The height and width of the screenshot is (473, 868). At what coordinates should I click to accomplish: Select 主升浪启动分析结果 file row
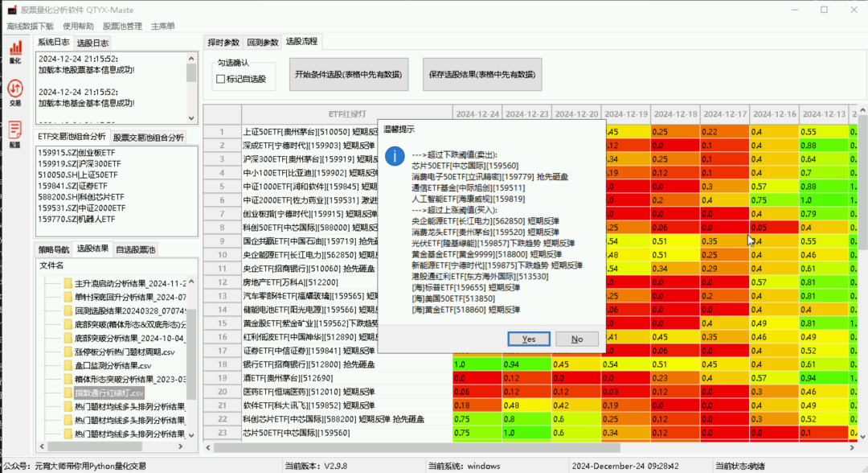pos(130,284)
